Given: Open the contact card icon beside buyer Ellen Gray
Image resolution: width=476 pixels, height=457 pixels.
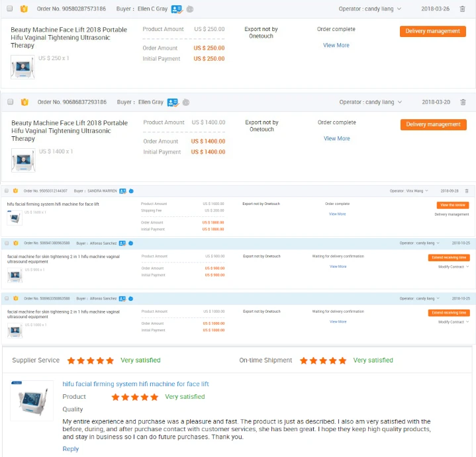Looking at the screenshot, I should coord(173,103).
